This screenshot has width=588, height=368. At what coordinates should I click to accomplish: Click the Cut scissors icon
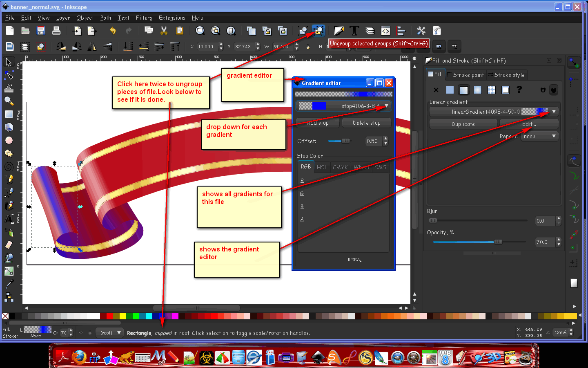164,31
